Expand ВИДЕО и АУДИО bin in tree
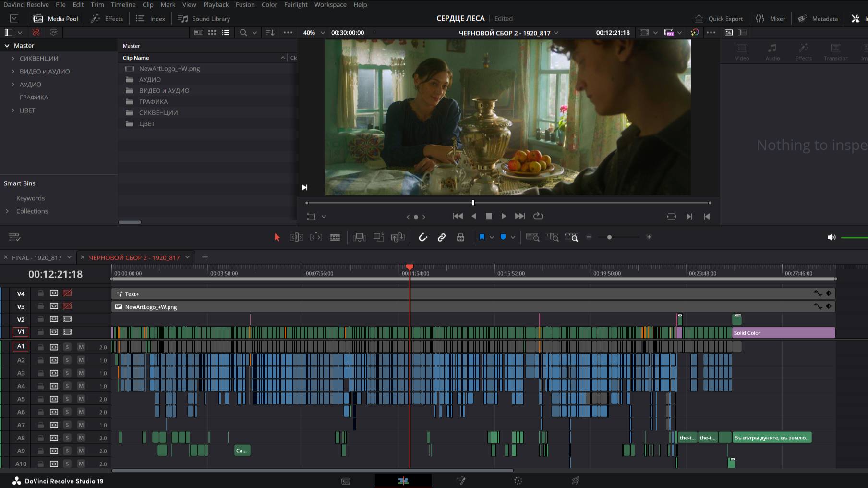This screenshot has width=868, height=488. (x=13, y=71)
